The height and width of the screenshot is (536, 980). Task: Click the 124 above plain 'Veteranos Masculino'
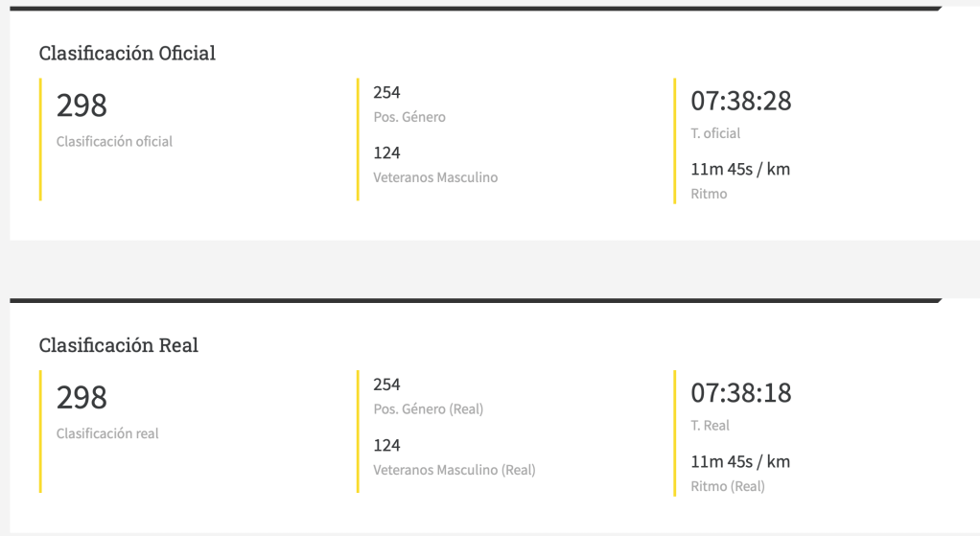click(386, 153)
